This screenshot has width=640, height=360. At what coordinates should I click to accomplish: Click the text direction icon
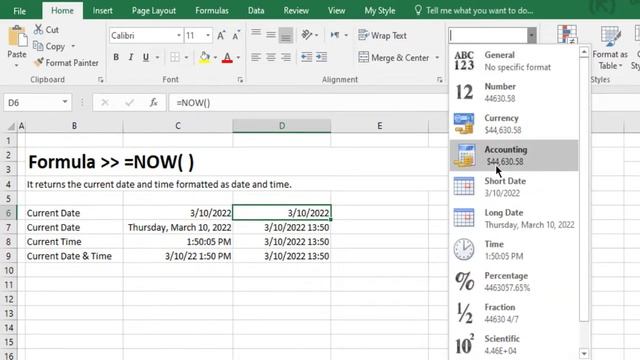pos(335,35)
